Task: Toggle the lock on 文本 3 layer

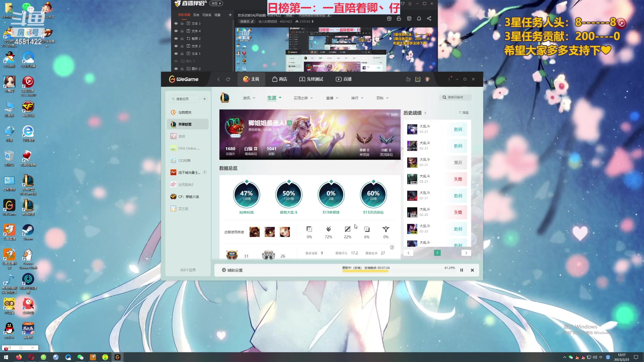Action: (x=182, y=23)
